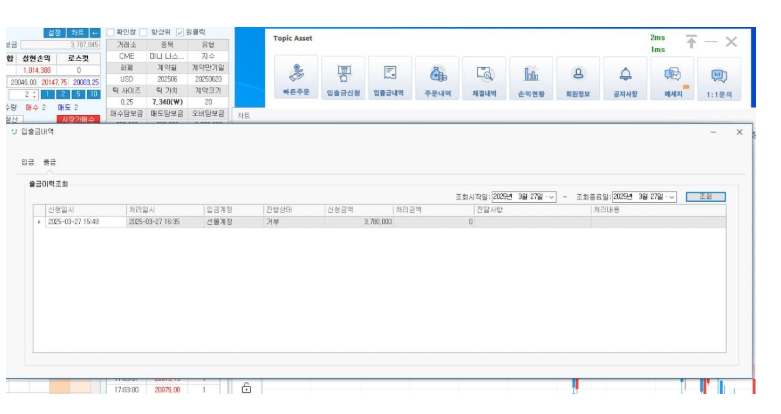Click the 거부 status cell

[294, 222]
